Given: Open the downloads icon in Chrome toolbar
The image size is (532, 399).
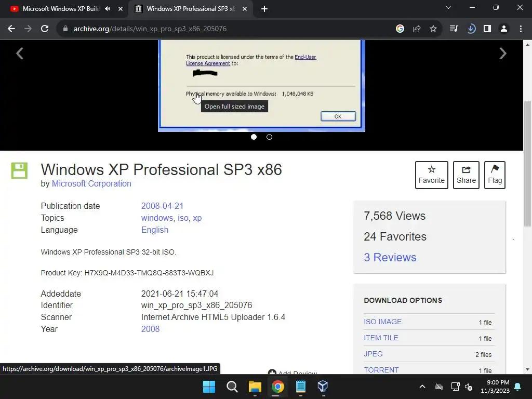Looking at the screenshot, I should tap(471, 29).
